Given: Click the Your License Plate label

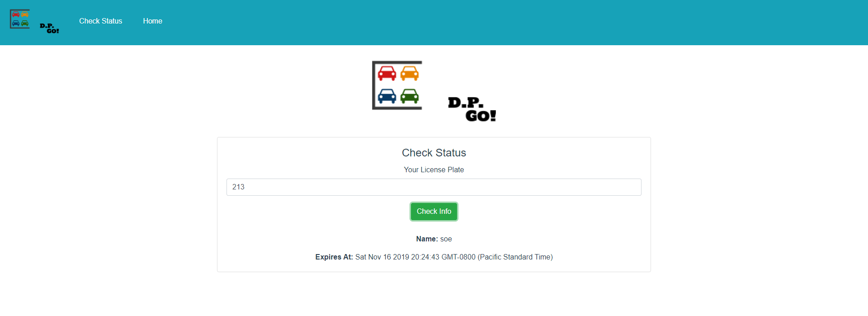Looking at the screenshot, I should (x=434, y=170).
